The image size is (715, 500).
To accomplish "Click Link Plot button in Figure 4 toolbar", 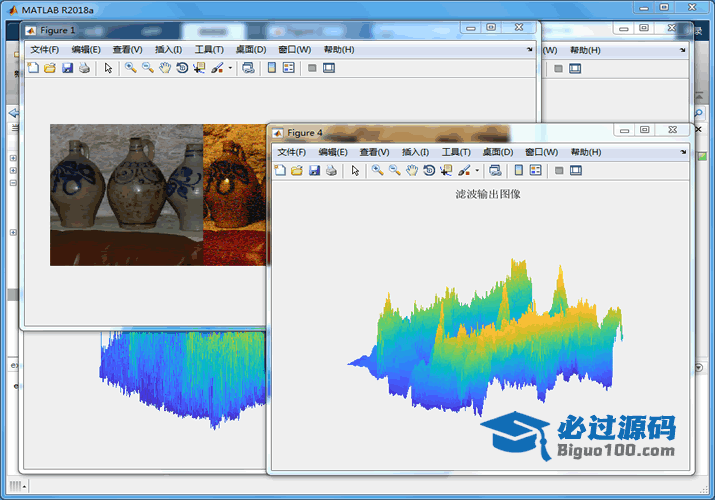I will tap(495, 171).
